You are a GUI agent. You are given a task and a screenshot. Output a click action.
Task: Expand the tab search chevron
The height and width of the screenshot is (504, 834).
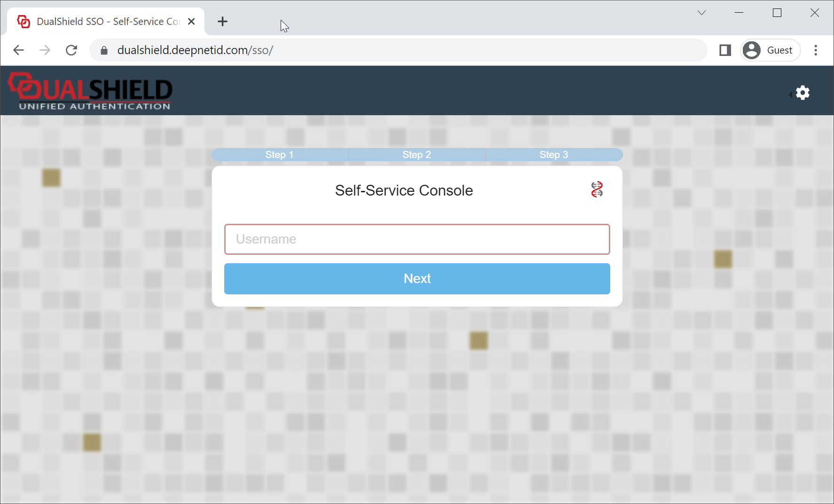pos(701,13)
